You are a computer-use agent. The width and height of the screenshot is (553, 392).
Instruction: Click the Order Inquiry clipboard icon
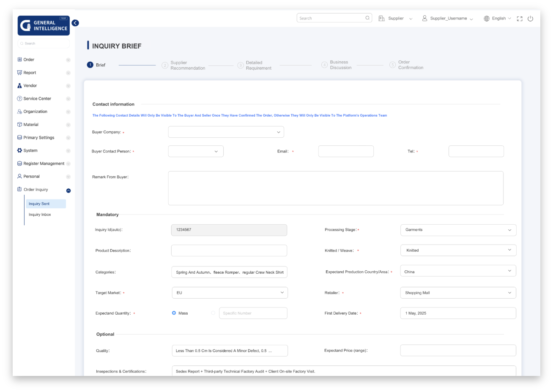tap(19, 189)
